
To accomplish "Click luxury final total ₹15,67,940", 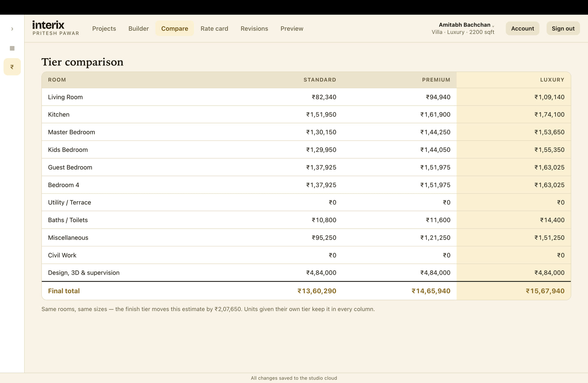I will 545,291.
